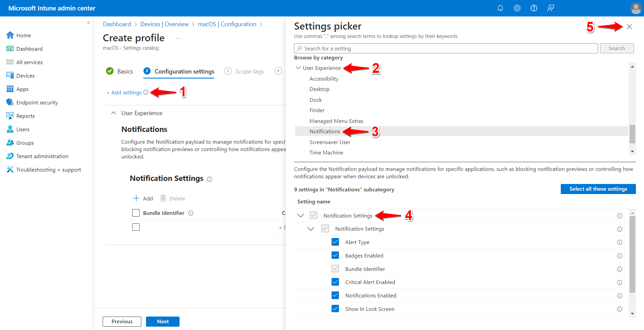Click the Tenant administration icon
The width and height of the screenshot is (644, 330).
pos(10,156)
